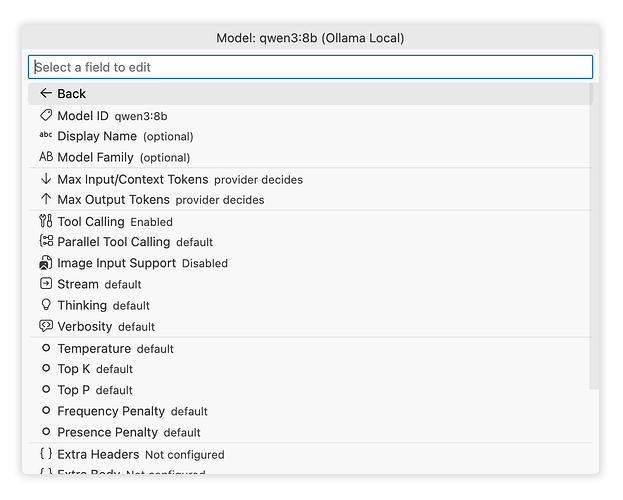
Task: Open the Thinking setting
Action: click(x=310, y=305)
